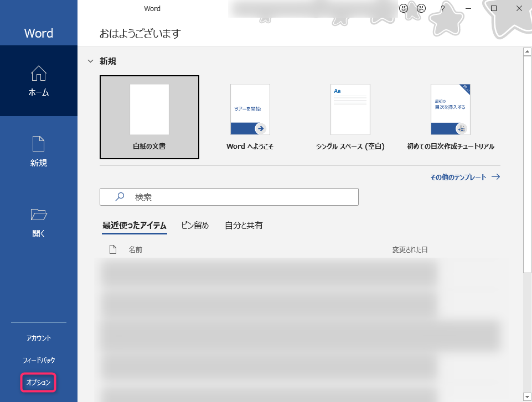This screenshot has width=532, height=402.
Task: Switch to the 自分と共有 tab
Action: (244, 226)
